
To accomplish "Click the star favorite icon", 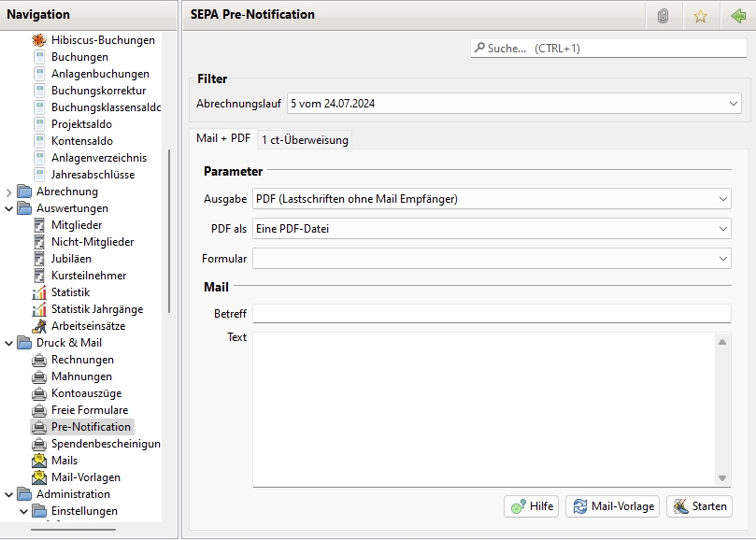I will pyautogui.click(x=700, y=15).
